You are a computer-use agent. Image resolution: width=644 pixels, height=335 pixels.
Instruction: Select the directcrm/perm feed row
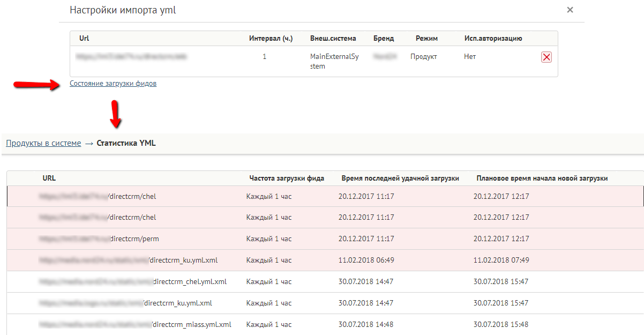pyautogui.click(x=325, y=239)
